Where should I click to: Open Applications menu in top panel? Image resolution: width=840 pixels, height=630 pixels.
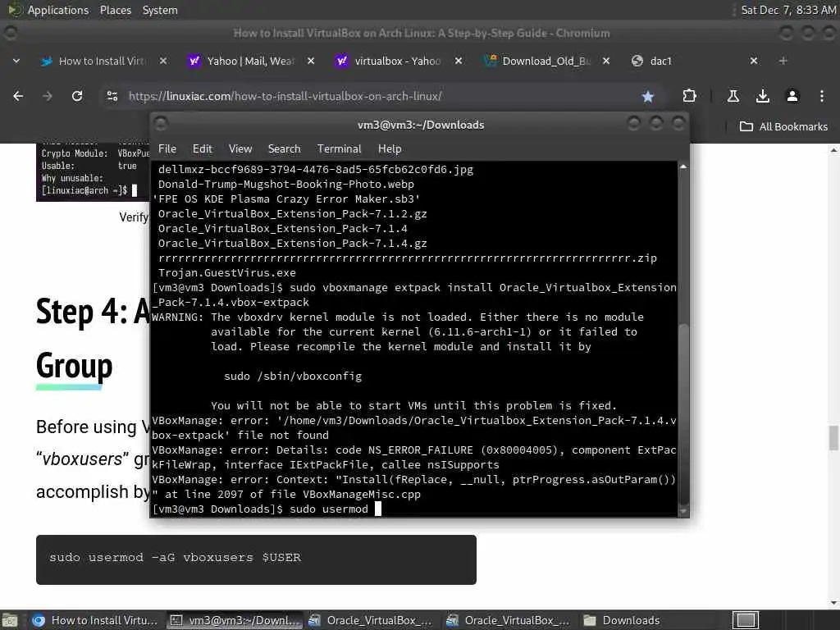coord(58,10)
